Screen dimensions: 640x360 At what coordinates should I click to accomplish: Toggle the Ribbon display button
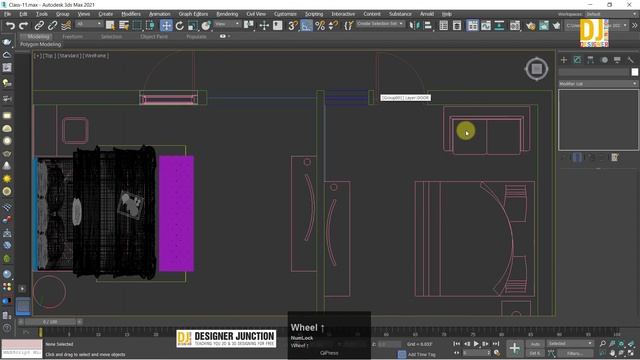point(473,26)
